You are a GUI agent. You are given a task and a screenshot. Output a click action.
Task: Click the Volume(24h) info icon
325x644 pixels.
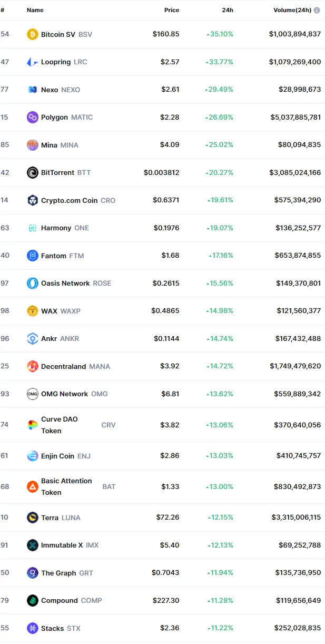(x=317, y=10)
